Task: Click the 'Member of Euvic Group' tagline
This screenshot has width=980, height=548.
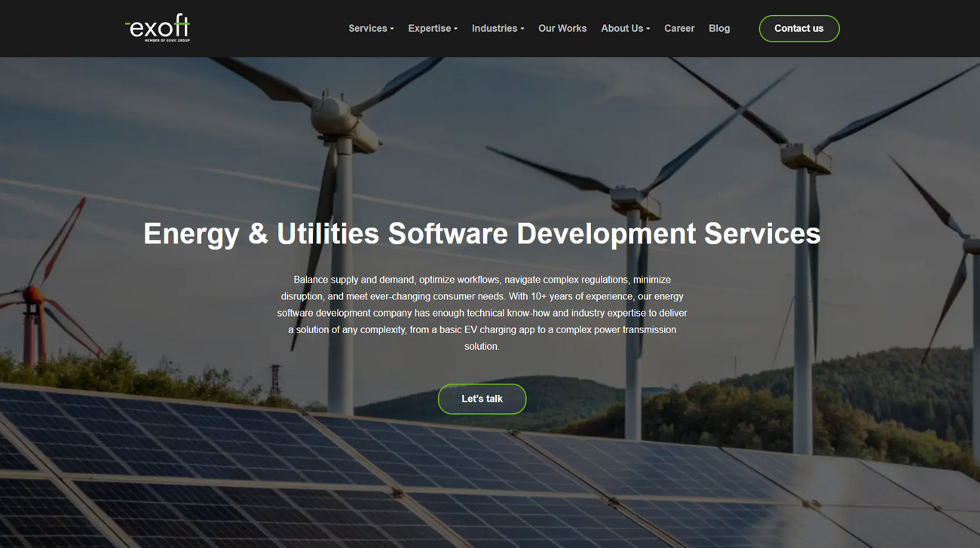Action: 167,40
